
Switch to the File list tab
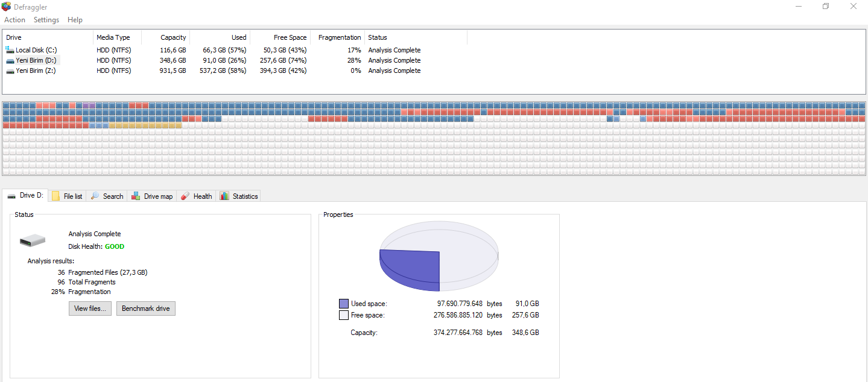(x=67, y=196)
